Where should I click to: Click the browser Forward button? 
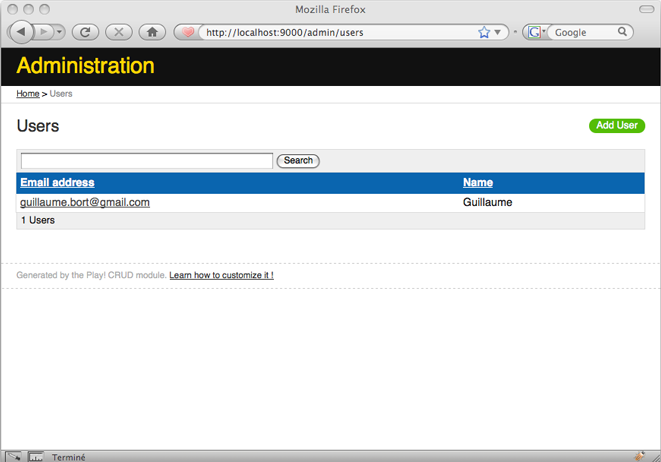click(45, 32)
